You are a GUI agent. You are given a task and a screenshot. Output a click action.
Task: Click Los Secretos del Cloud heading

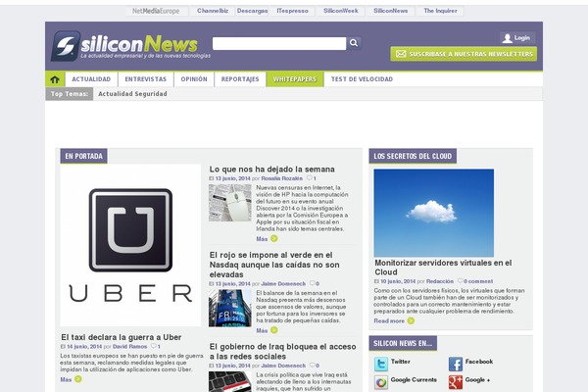pos(413,156)
